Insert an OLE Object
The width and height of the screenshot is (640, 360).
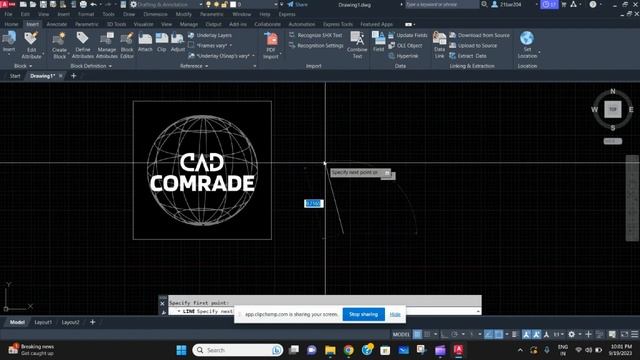[405, 46]
